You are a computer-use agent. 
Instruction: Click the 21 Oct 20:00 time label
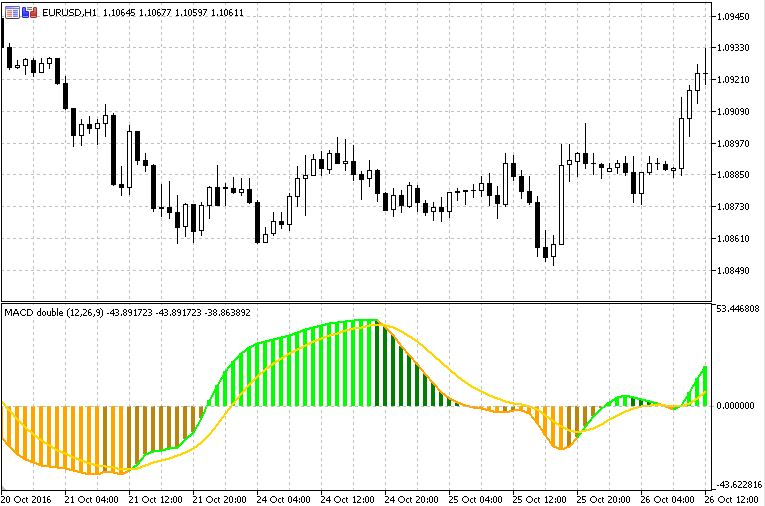pos(219,498)
